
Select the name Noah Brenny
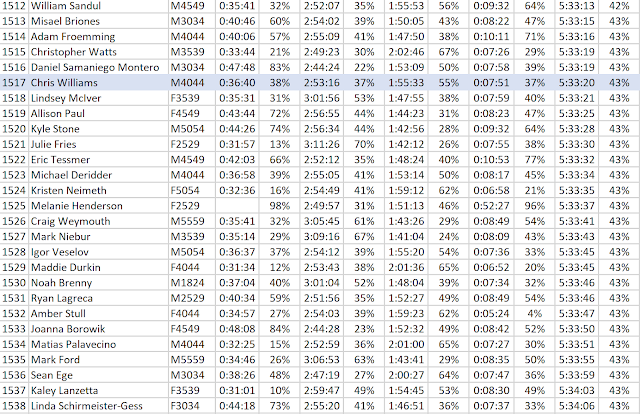tap(62, 283)
